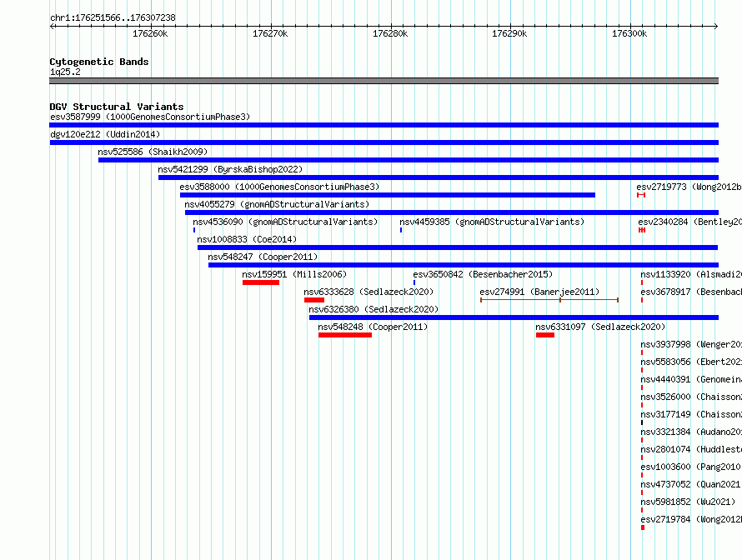Click the esv1003600 (Pang2010) label
This screenshot has height=560, width=742.
pyautogui.click(x=691, y=467)
